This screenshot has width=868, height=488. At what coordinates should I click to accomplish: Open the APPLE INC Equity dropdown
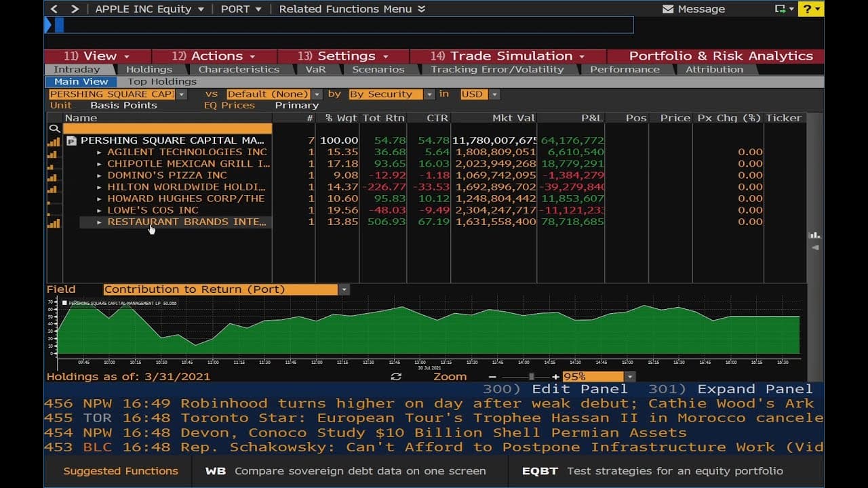[x=150, y=9]
